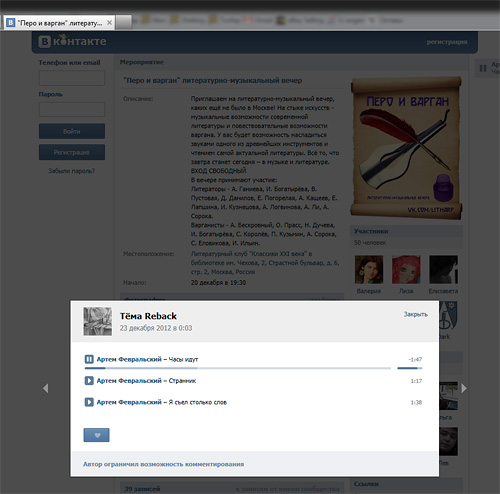Play the track Я съел столько слов

point(89,402)
